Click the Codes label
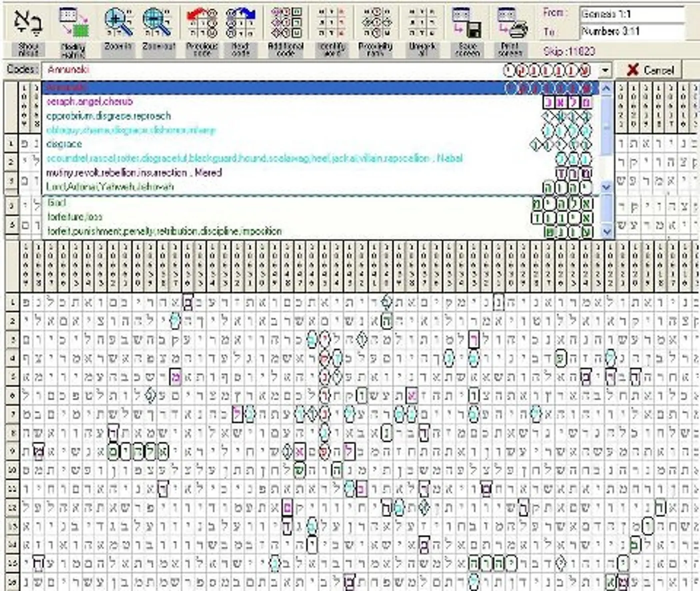 click(x=22, y=69)
